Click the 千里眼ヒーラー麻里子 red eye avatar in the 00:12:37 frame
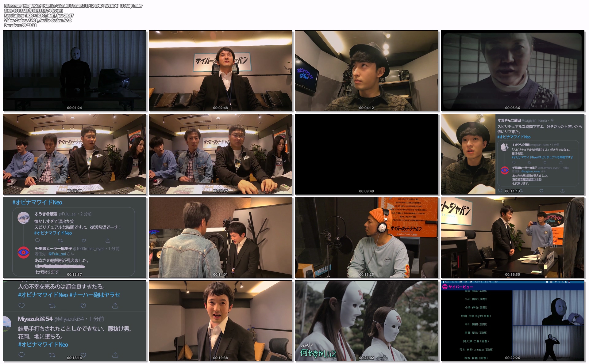Image resolution: width=589 pixels, height=364 pixels. (x=24, y=252)
